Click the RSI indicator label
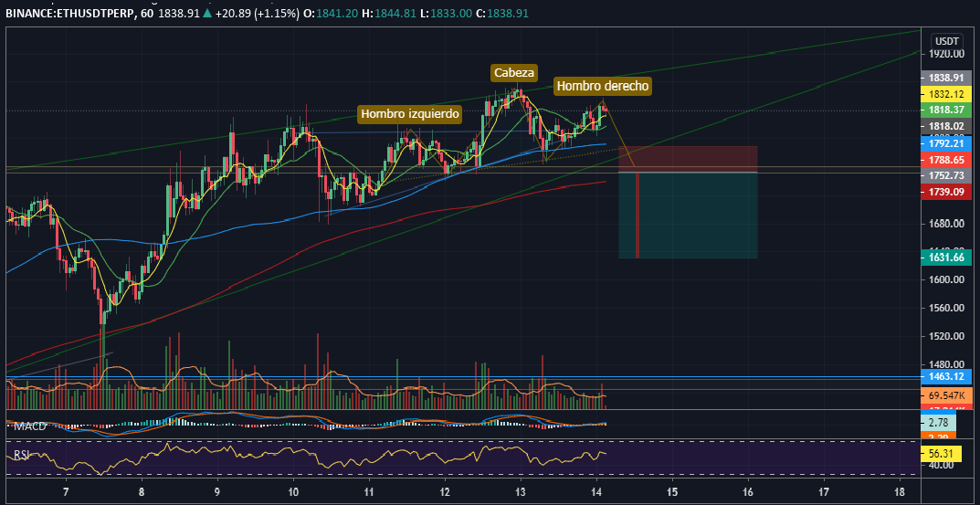 pos(22,454)
